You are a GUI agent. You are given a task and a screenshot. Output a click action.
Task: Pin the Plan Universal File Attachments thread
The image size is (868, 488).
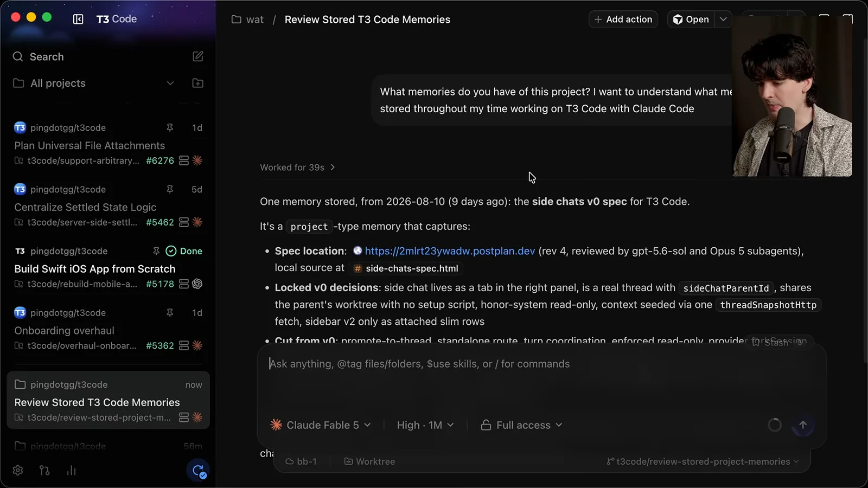coord(170,127)
